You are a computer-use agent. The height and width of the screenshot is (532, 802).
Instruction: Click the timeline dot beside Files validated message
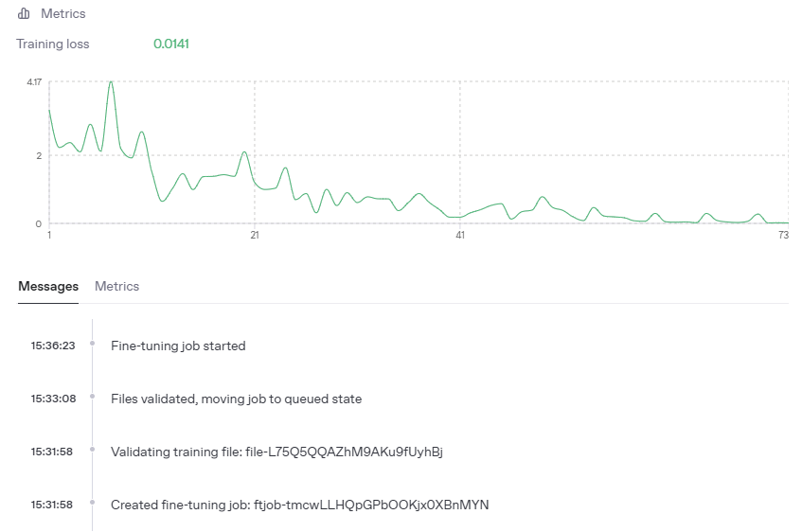92,397
